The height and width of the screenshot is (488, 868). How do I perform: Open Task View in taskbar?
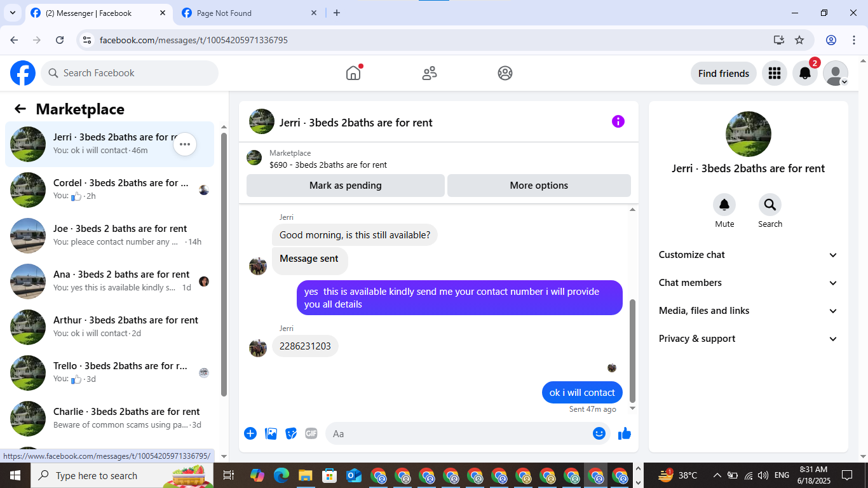[229, 475]
